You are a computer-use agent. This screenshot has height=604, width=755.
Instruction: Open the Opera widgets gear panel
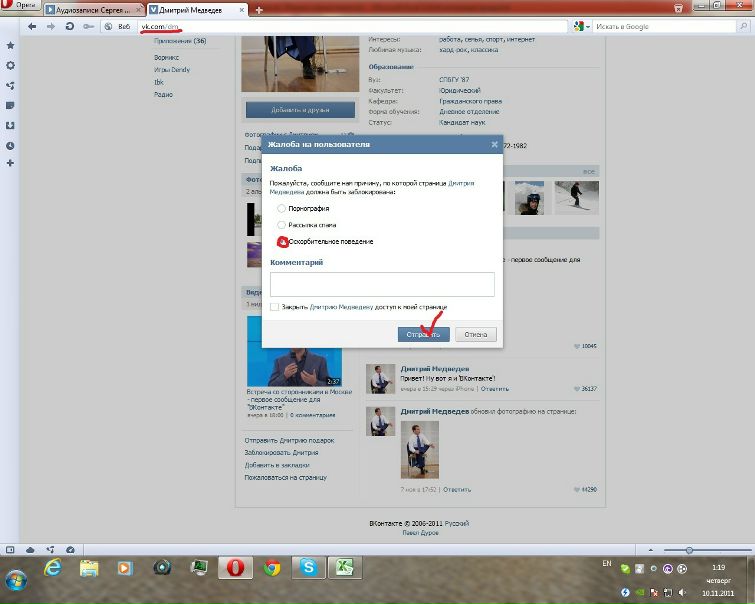coord(10,66)
